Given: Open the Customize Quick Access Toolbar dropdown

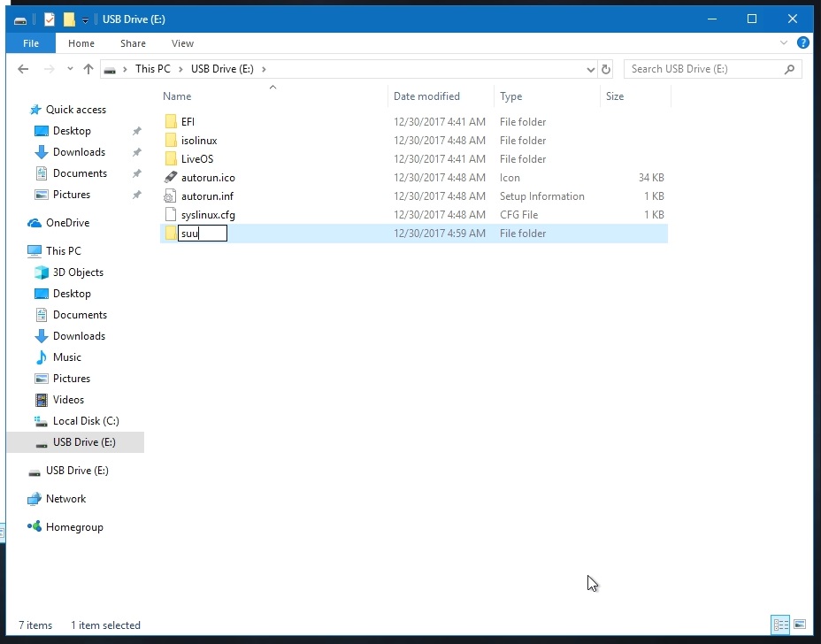Looking at the screenshot, I should [x=85, y=19].
